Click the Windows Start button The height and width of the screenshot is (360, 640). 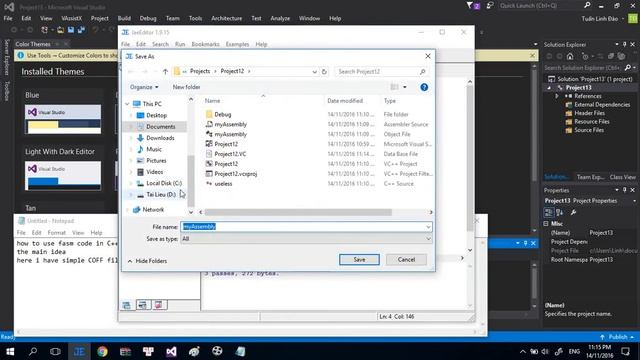point(10,351)
